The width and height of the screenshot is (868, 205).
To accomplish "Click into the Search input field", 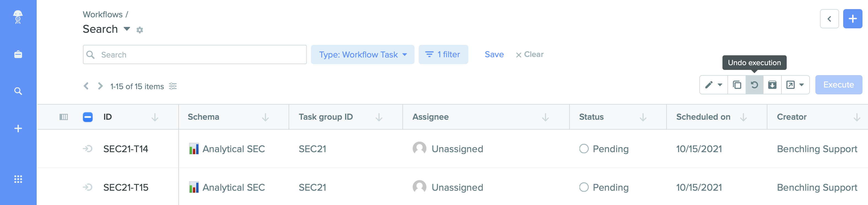I will (195, 54).
